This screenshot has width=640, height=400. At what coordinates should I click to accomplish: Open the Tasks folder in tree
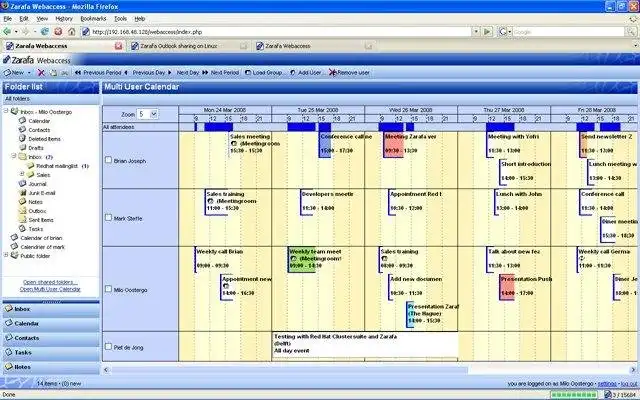coord(31,229)
